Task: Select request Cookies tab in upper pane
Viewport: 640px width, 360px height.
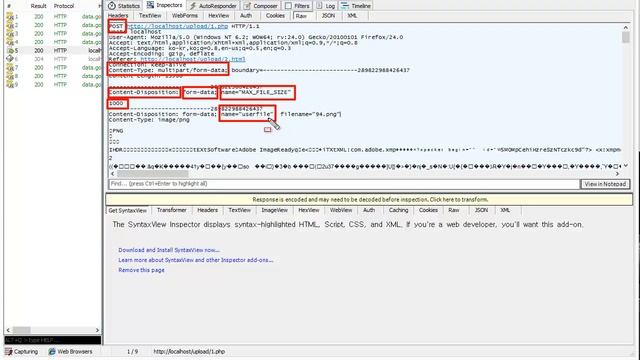Action: coord(275,16)
